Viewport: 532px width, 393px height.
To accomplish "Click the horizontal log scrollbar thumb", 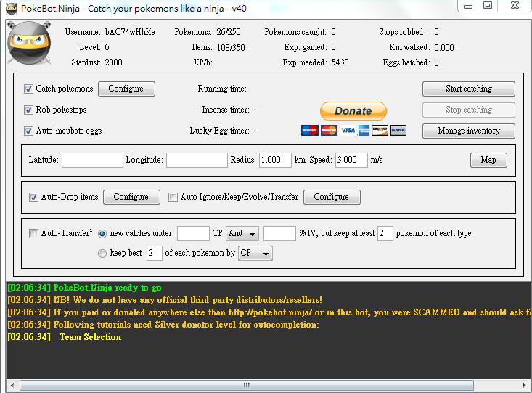I will click(x=247, y=386).
